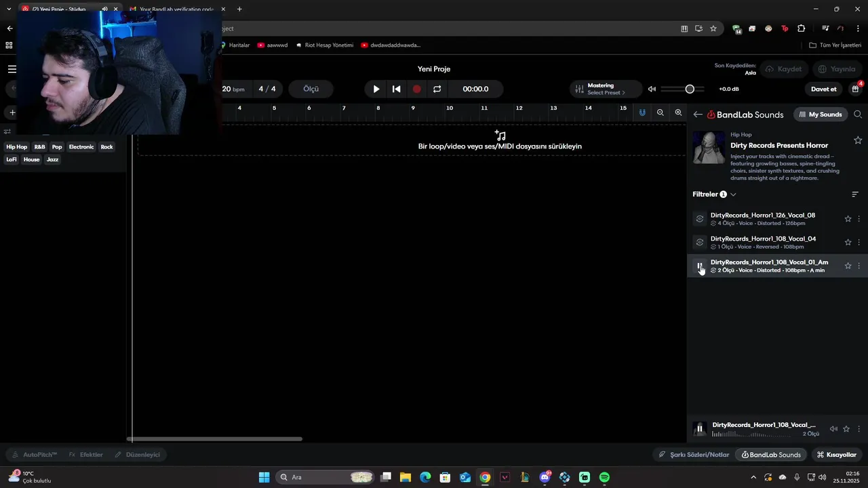Open the My Sounds tab
868x488 pixels.
click(x=821, y=115)
